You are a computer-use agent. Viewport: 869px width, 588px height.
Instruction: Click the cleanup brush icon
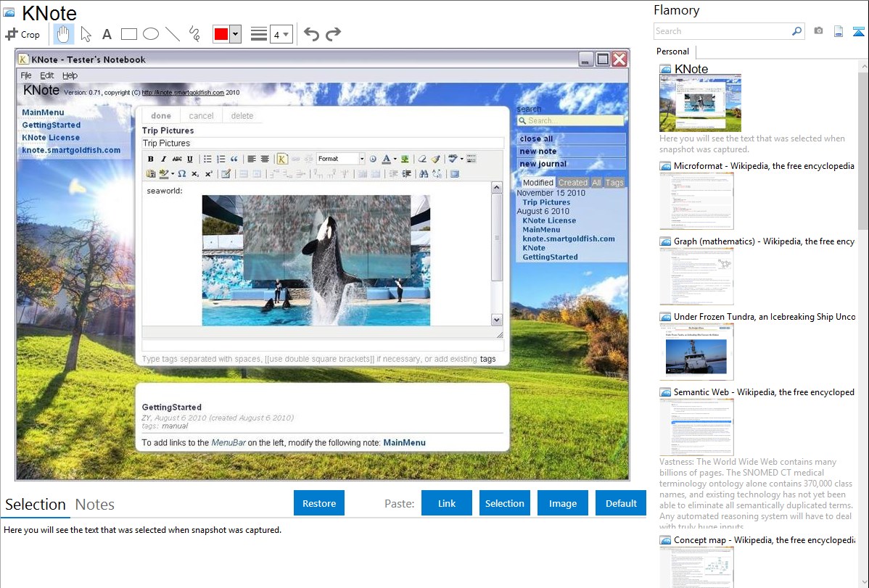[x=436, y=159]
